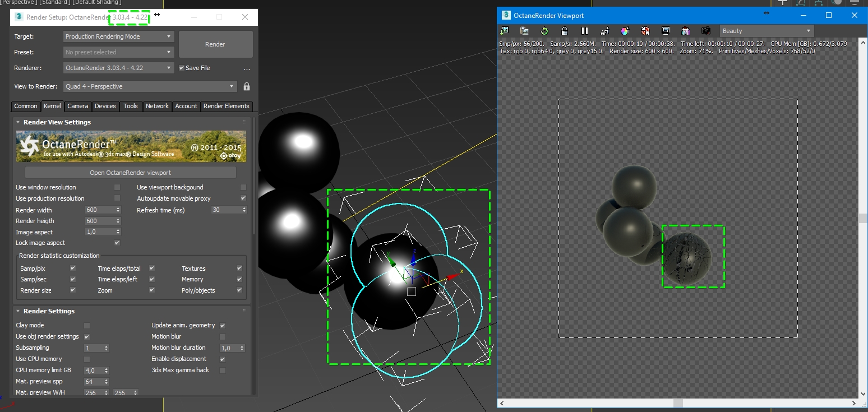Open the Camera tab
This screenshot has height=412, width=868.
pos(78,106)
